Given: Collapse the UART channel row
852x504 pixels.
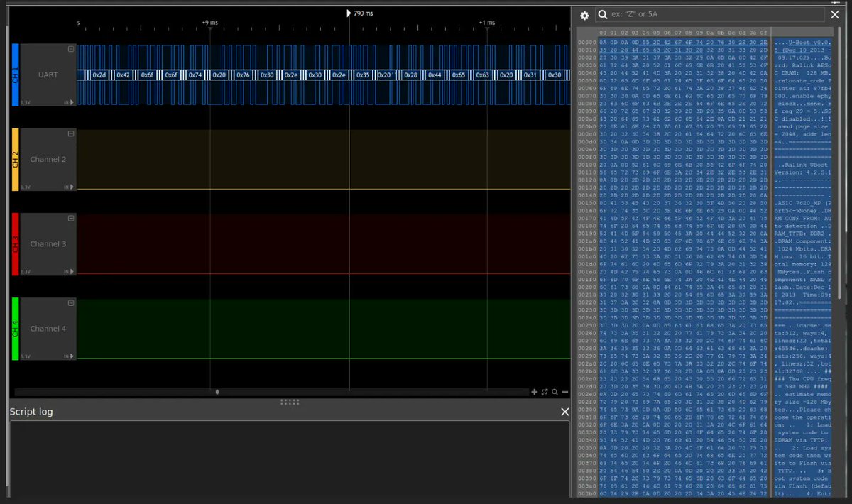Looking at the screenshot, I should pos(71,49).
